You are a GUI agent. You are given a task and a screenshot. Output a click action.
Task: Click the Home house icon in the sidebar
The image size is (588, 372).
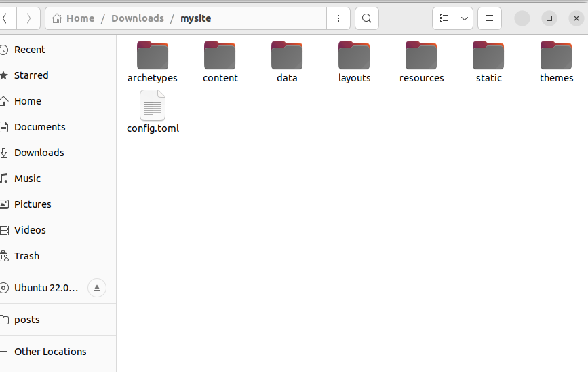click(x=4, y=101)
